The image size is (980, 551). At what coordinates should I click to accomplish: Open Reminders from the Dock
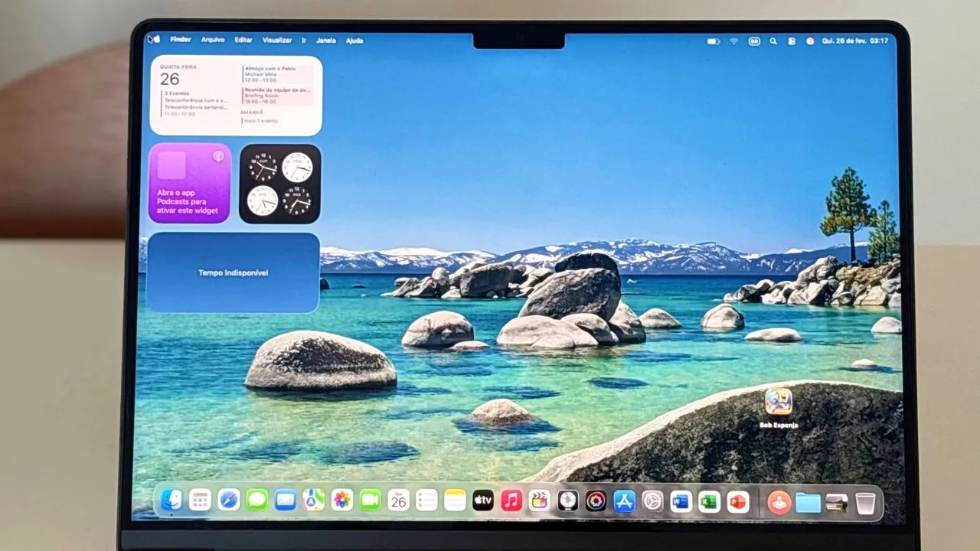(426, 500)
